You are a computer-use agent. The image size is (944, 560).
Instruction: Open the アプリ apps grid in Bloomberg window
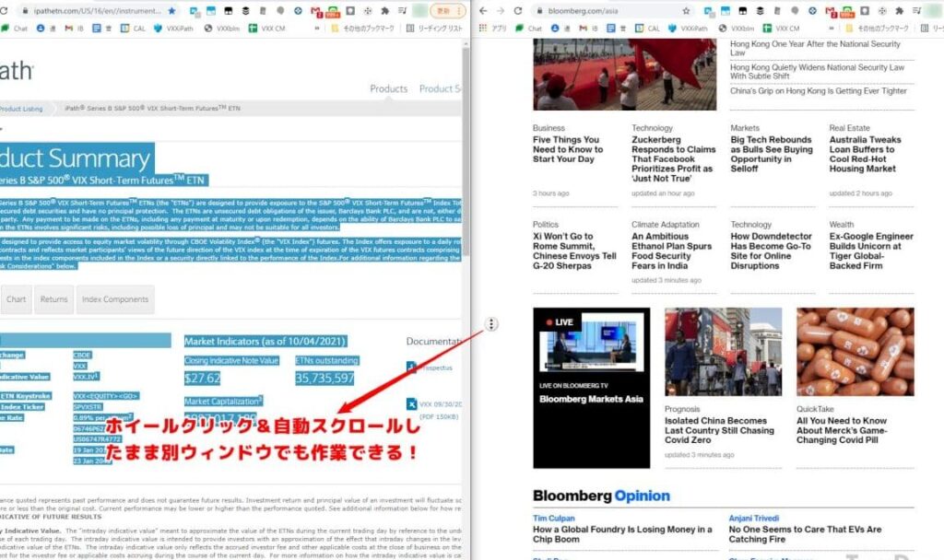(493, 29)
